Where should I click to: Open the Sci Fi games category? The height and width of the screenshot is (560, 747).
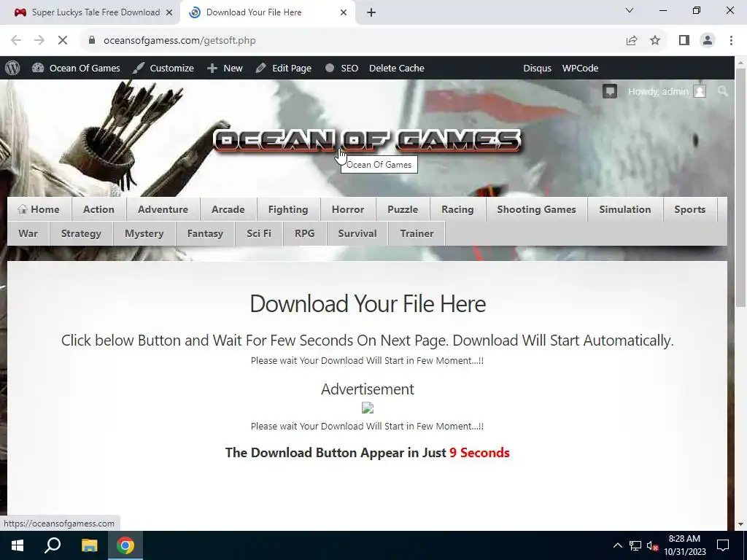(259, 234)
